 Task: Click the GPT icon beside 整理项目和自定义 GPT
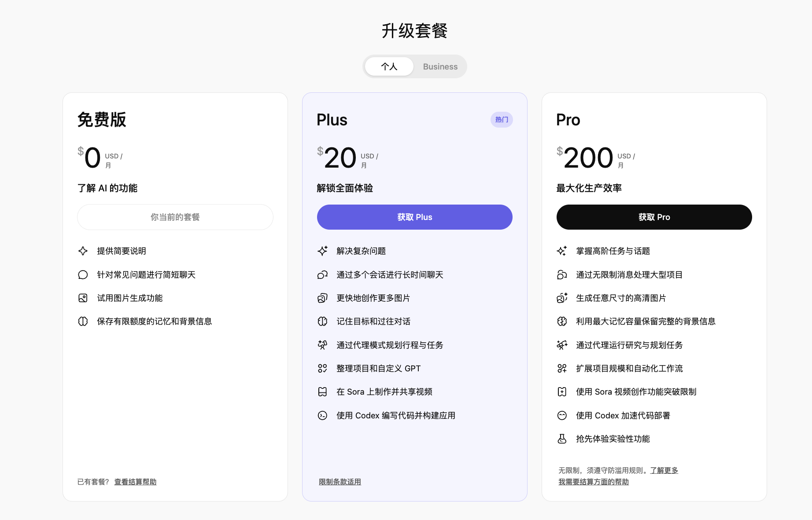click(x=322, y=368)
